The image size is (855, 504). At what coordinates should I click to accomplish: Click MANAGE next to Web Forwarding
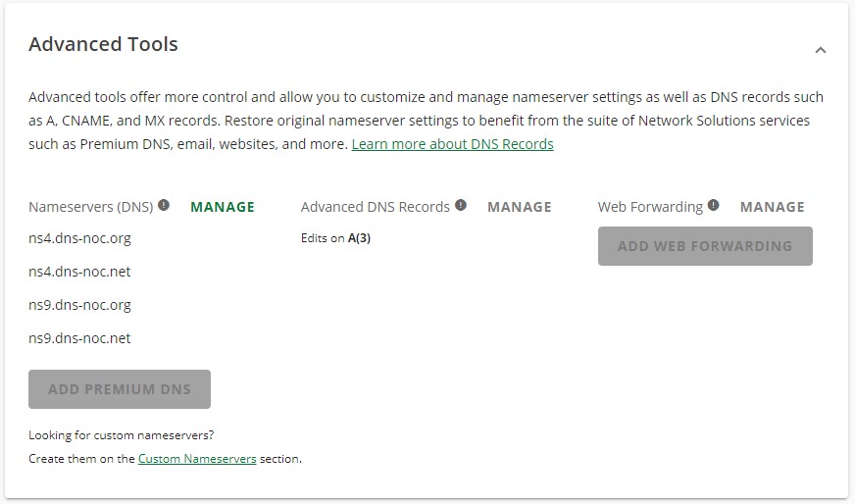point(772,207)
